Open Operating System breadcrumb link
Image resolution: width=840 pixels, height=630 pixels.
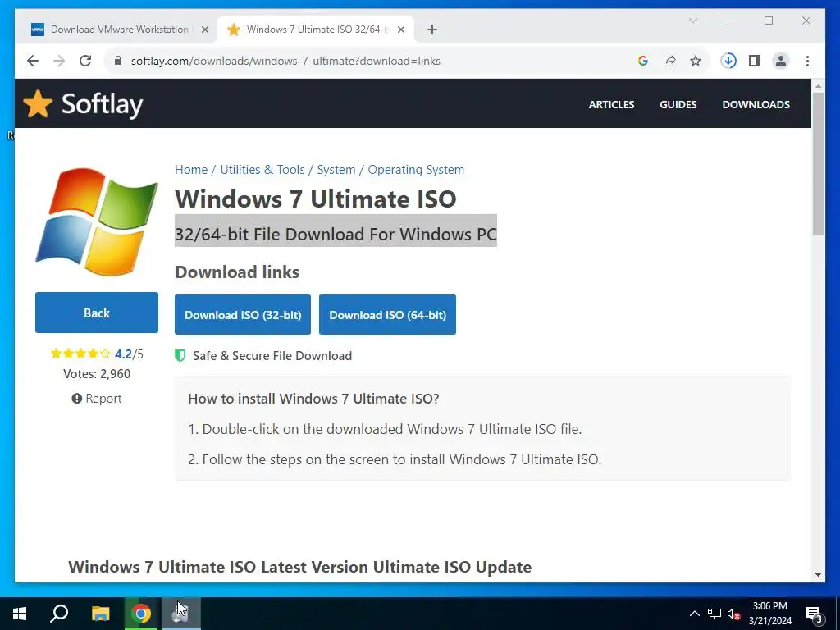(x=416, y=170)
